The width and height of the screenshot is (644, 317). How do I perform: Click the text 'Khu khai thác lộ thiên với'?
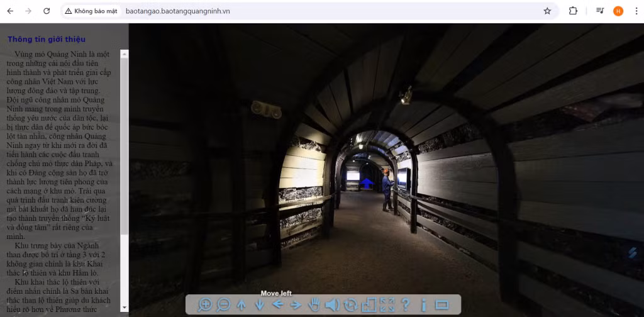tap(57, 282)
